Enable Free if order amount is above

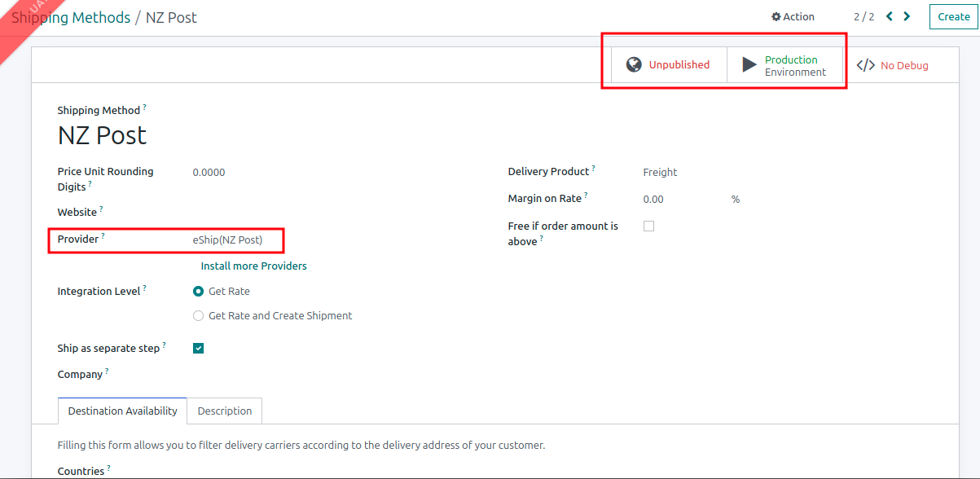(x=648, y=226)
